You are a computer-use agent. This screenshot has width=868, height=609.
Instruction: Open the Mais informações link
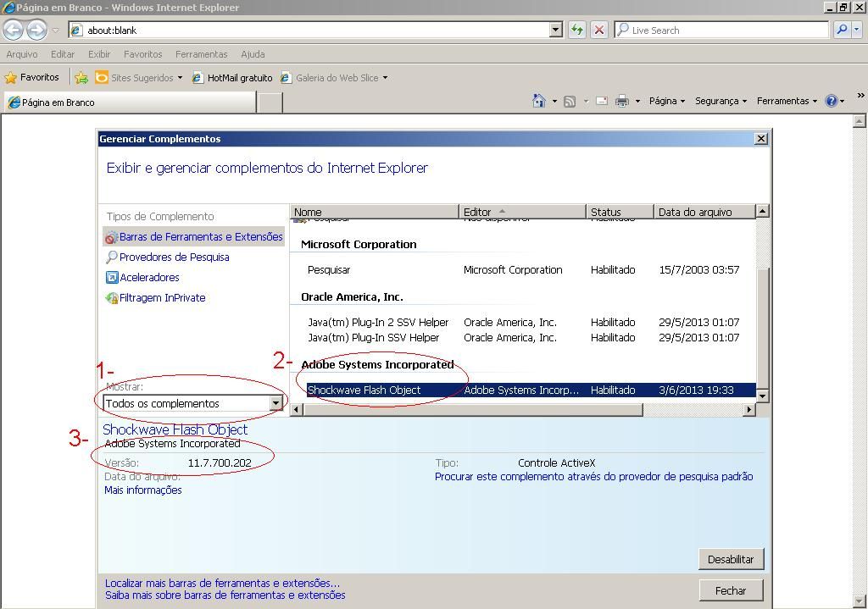coord(142,490)
